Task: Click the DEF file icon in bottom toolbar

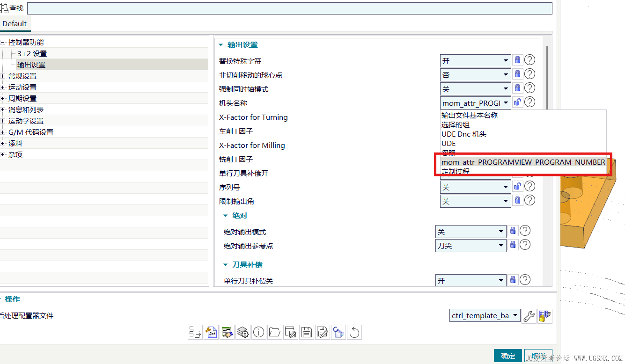Action: [211, 332]
